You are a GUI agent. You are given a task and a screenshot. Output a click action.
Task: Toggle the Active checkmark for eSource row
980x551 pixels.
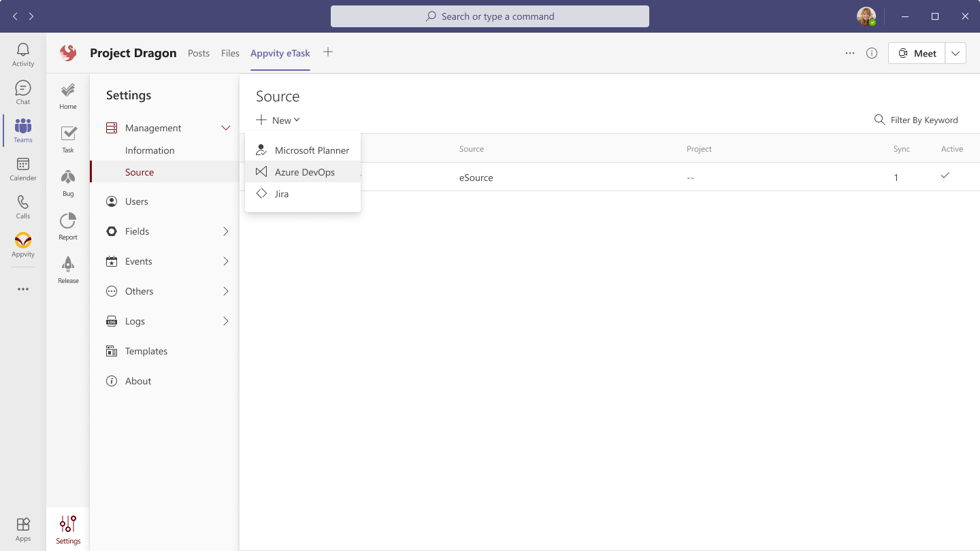[945, 176]
